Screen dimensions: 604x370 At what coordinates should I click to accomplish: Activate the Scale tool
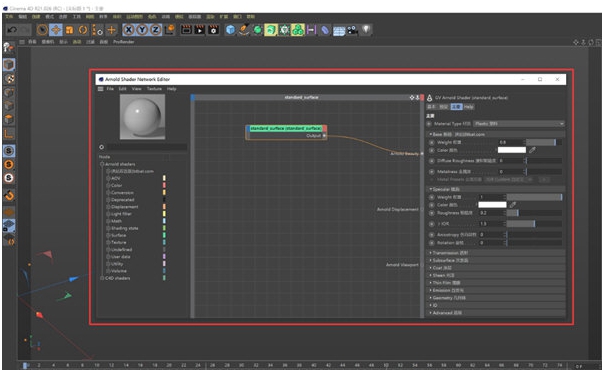point(70,30)
